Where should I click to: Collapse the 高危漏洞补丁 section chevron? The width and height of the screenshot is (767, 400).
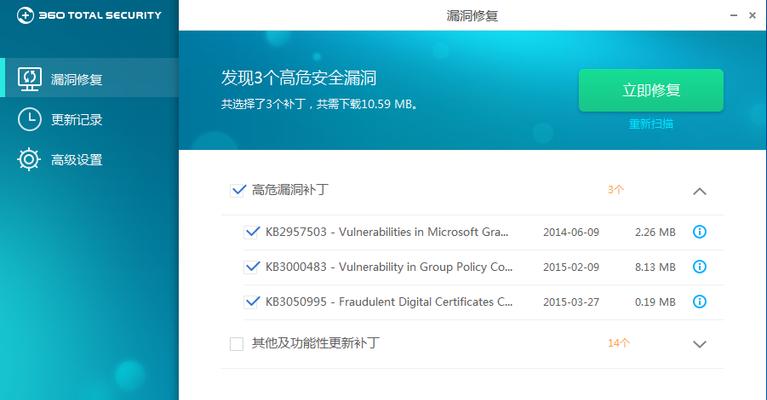tap(699, 191)
